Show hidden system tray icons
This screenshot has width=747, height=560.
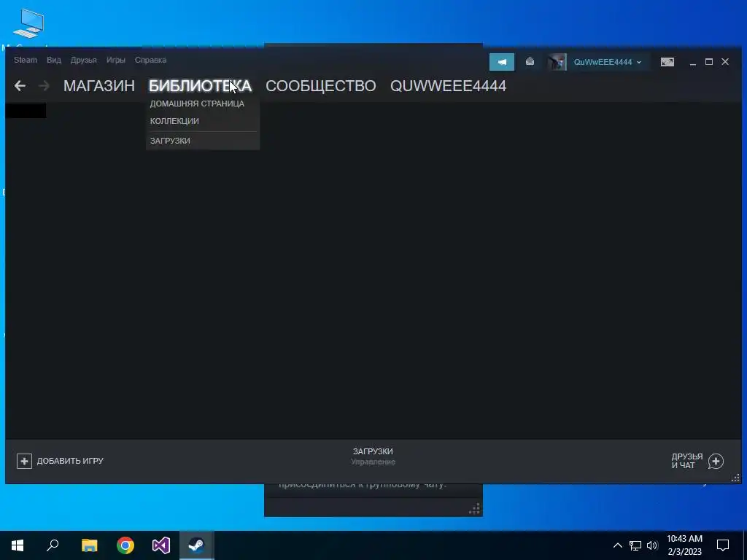617,545
